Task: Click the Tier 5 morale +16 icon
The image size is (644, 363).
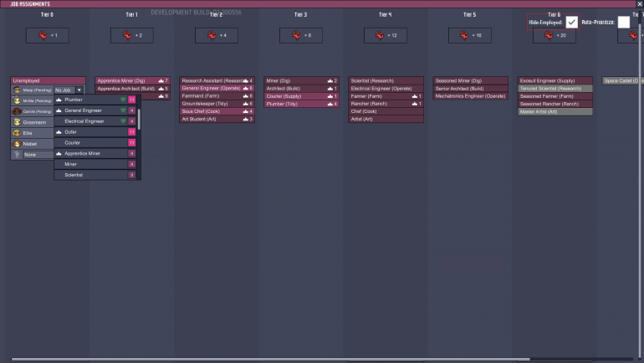Action: (465, 35)
